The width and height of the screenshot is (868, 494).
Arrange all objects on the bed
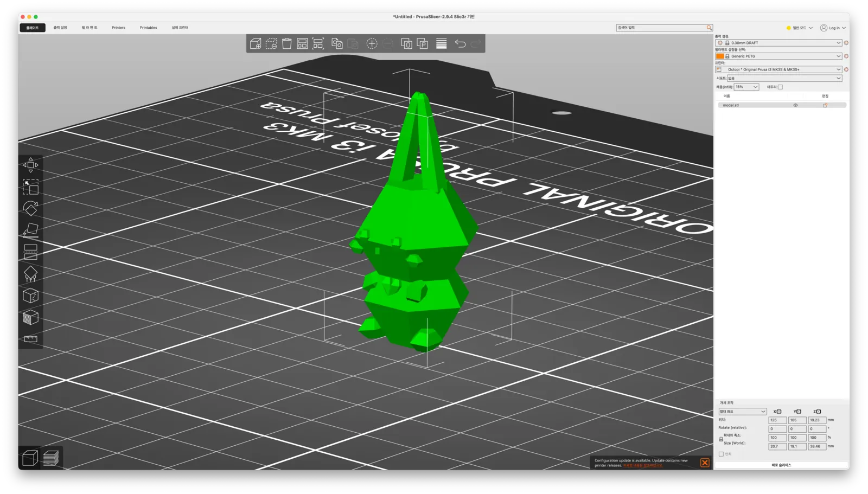pos(302,43)
